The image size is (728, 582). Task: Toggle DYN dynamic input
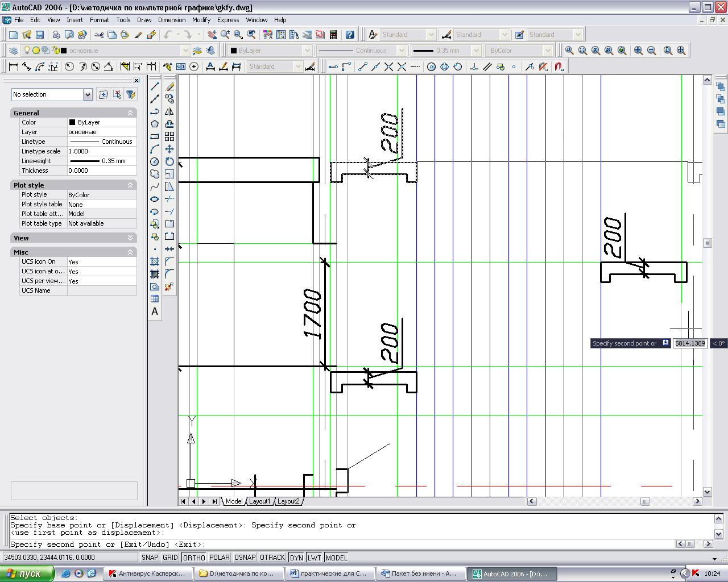pos(296,558)
